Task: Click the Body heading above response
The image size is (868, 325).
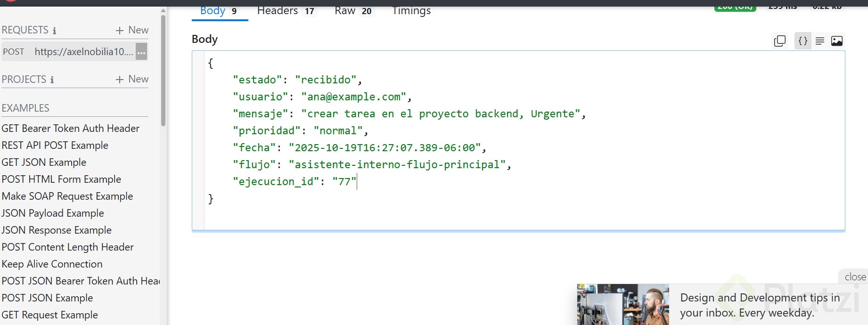Action: click(205, 39)
